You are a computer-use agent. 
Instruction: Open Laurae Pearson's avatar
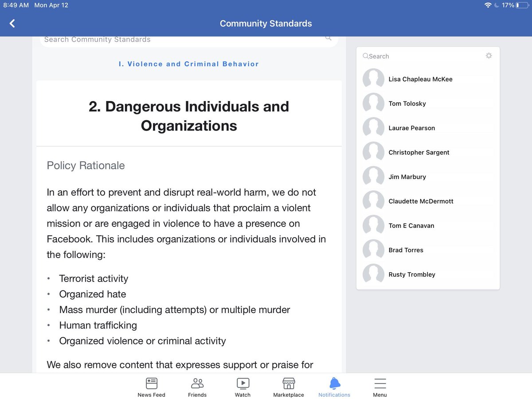click(x=373, y=128)
